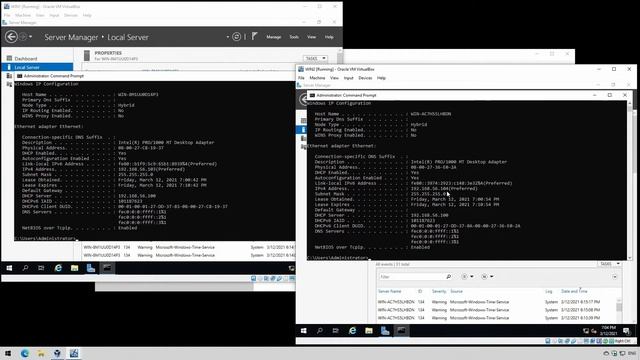The height and width of the screenshot is (360, 640).
Task: Open the View menu of the WIN2 VirtualBox window
Action: pyautogui.click(x=334, y=78)
